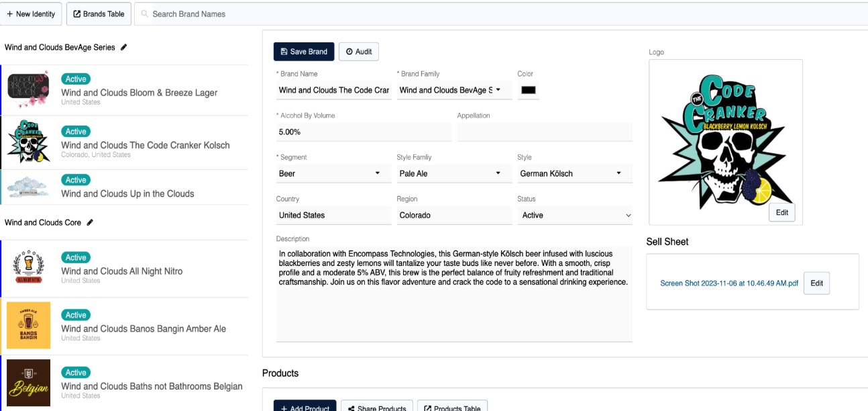Click the empty Appellation field

coord(545,132)
